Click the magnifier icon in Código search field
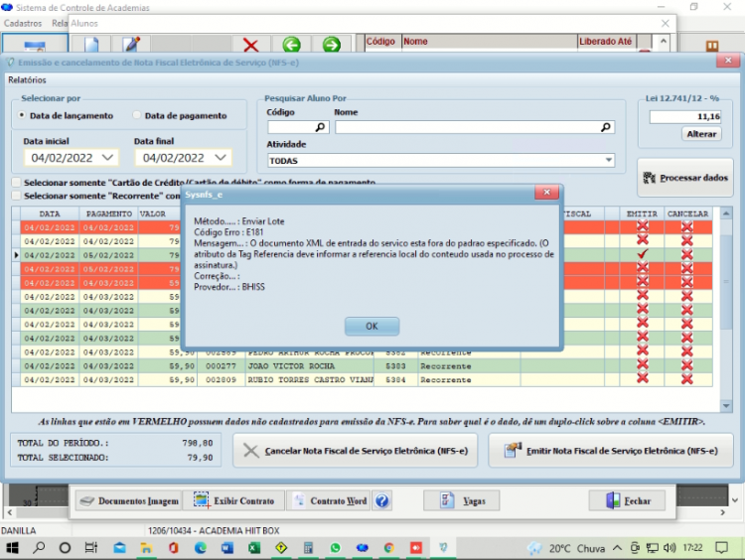The width and height of the screenshot is (745, 560). pos(320,127)
